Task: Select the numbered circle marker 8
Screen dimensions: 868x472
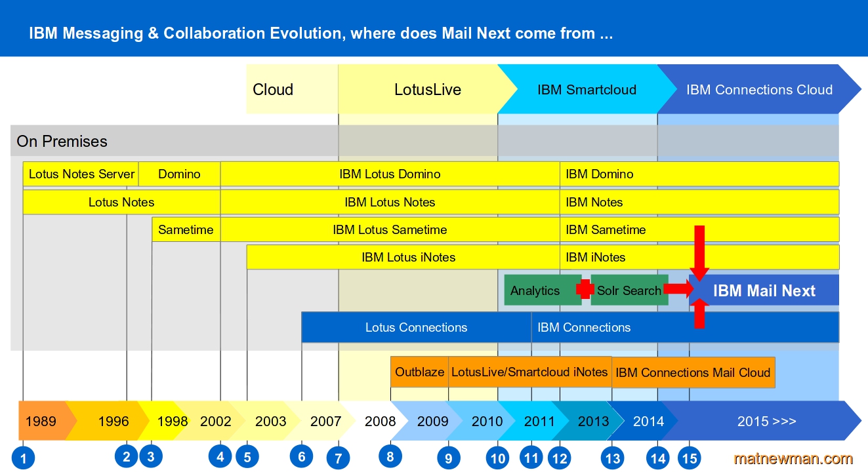Action: pos(390,456)
